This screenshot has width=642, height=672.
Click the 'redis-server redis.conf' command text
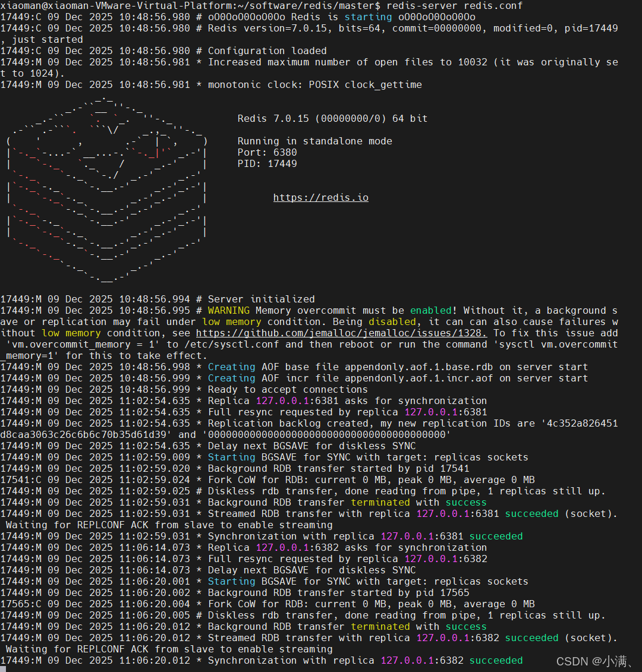(455, 5)
